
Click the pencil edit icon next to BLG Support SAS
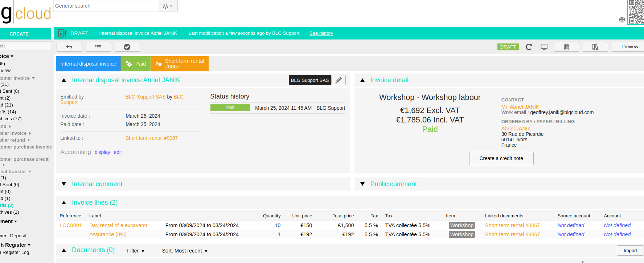[x=339, y=80]
